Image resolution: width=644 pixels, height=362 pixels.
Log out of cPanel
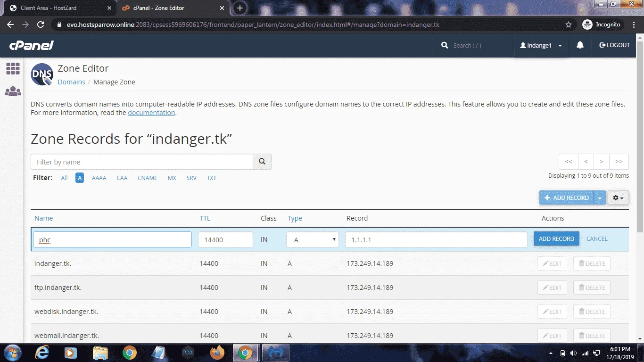(x=615, y=45)
